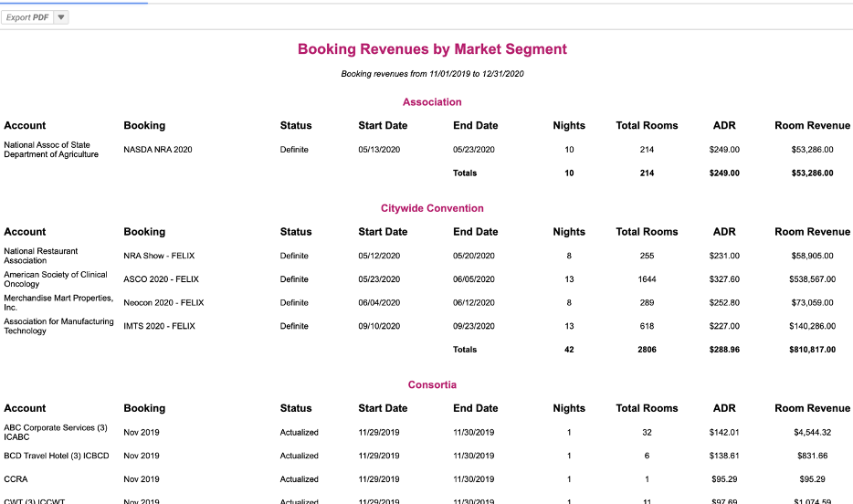Click the IMTS 2020 - FELIX booking
Viewport: 853px width, 504px height.
pos(160,326)
